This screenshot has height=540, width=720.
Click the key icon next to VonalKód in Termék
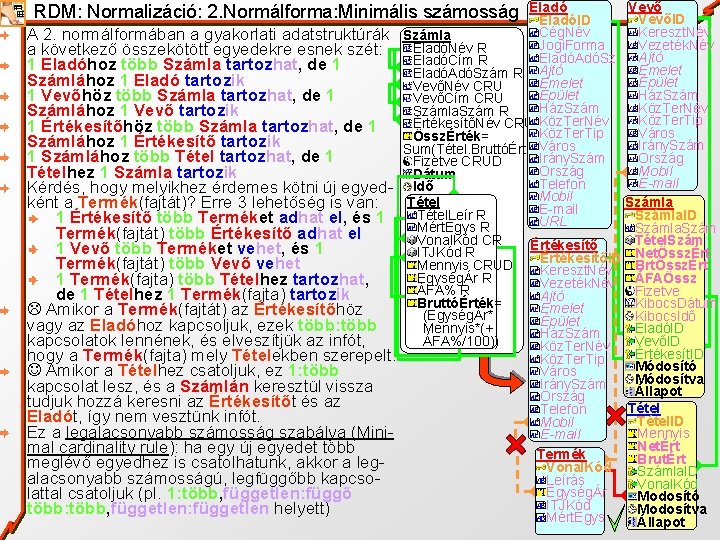point(541,467)
